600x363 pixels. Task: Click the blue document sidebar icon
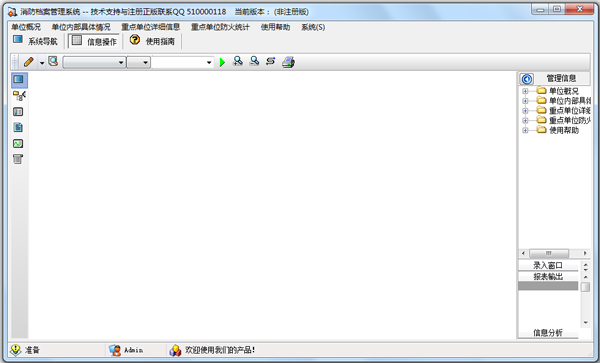click(18, 127)
